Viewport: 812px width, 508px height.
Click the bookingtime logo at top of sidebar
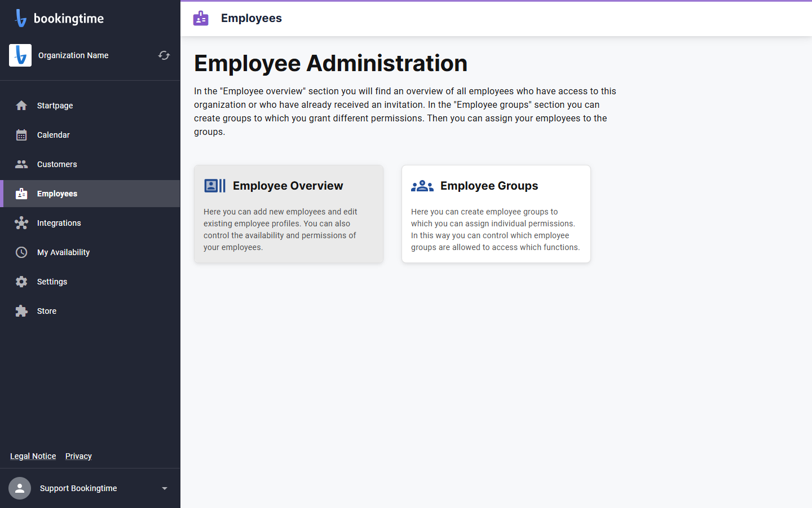point(59,19)
